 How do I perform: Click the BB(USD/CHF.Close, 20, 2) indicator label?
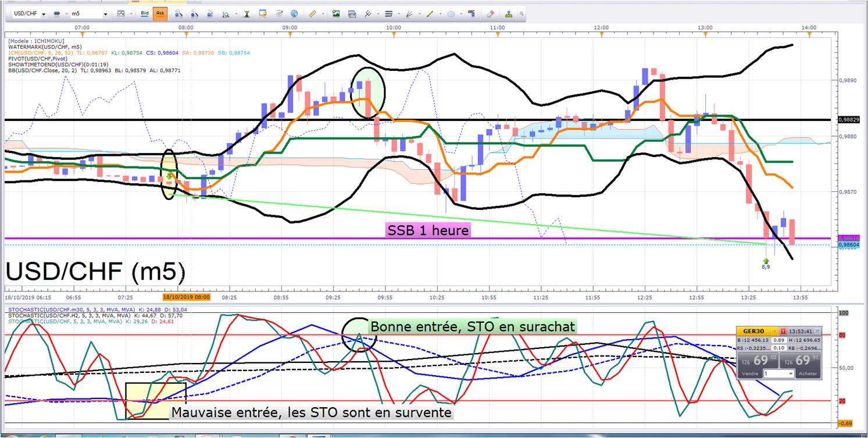pyautogui.click(x=44, y=70)
